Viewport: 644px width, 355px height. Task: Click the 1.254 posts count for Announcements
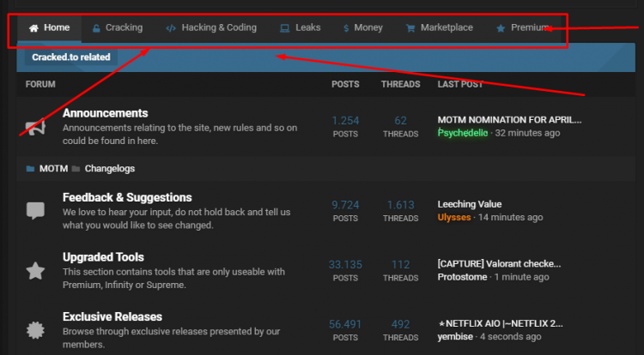click(x=345, y=121)
